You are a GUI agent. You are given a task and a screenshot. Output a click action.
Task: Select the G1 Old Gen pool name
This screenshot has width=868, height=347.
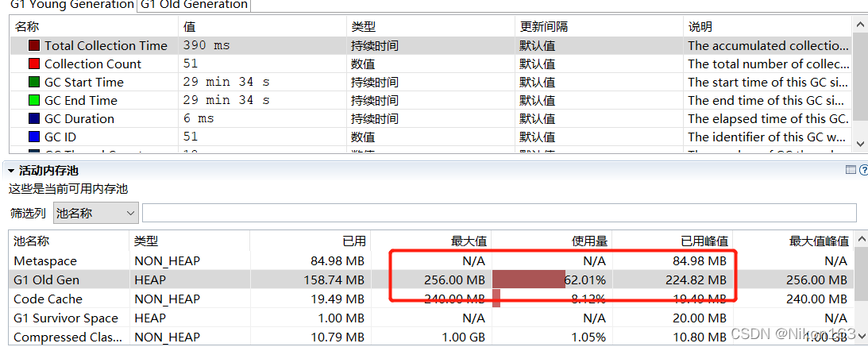point(47,280)
